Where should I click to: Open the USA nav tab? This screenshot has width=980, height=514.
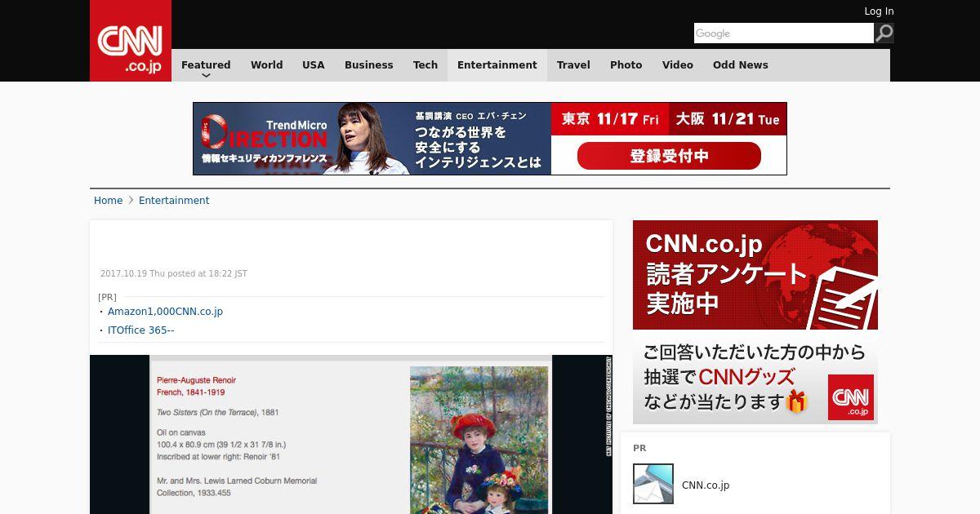pyautogui.click(x=314, y=65)
